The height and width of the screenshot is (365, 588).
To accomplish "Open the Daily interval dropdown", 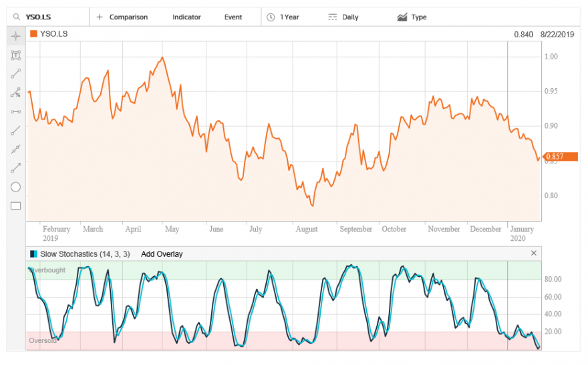I will 350,17.
